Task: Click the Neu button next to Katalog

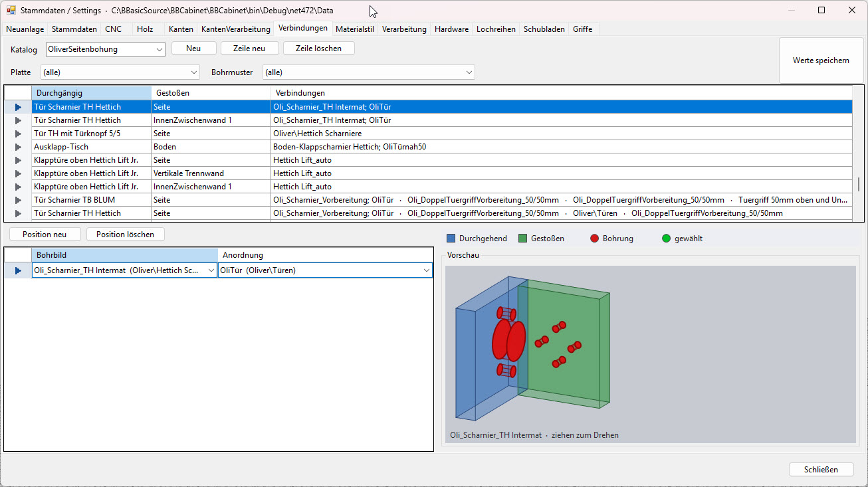Action: [193, 49]
